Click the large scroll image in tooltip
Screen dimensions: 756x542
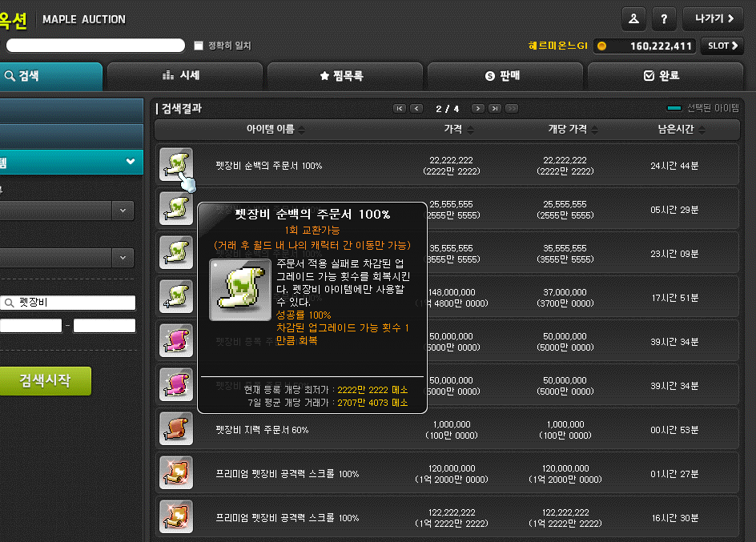pyautogui.click(x=240, y=290)
